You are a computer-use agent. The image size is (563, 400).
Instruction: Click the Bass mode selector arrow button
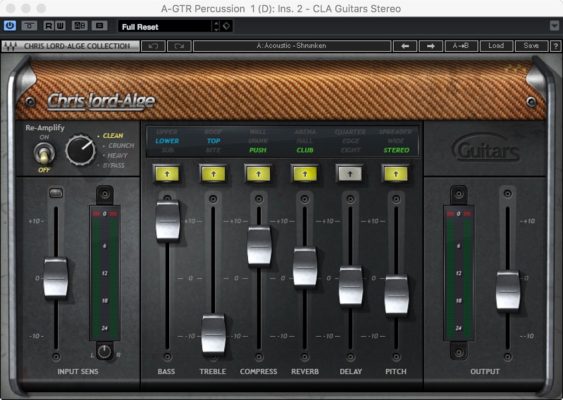(x=167, y=174)
